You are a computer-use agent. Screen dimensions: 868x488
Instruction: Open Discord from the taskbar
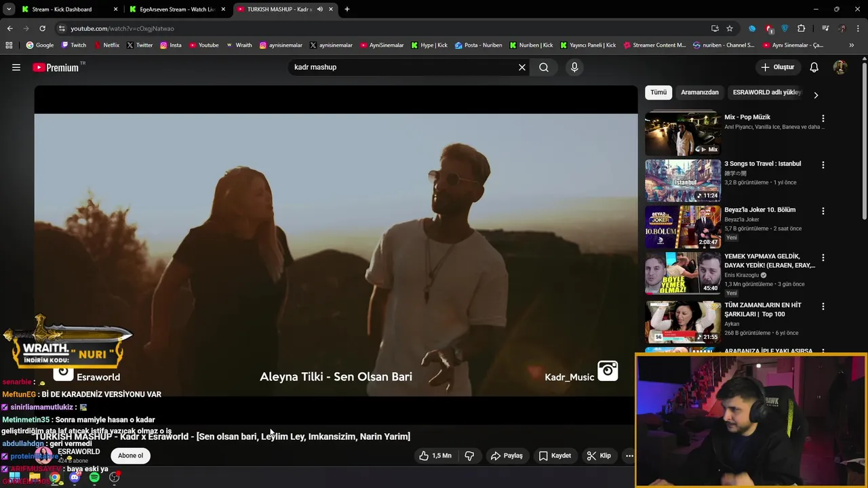tap(75, 477)
